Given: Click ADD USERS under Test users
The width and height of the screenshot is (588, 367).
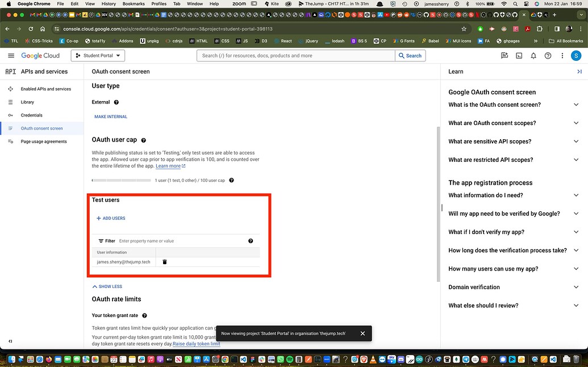Looking at the screenshot, I should point(111,218).
